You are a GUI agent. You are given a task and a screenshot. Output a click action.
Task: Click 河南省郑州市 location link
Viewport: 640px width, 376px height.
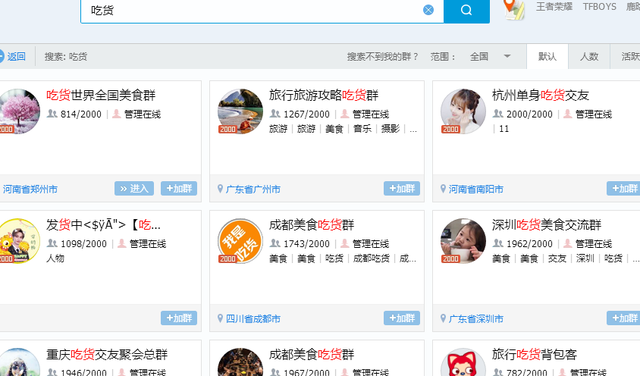(x=30, y=189)
